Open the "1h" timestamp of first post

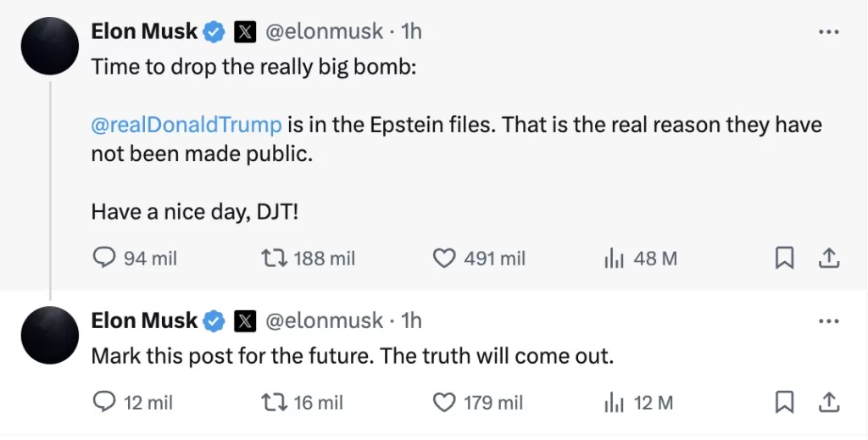point(411,32)
